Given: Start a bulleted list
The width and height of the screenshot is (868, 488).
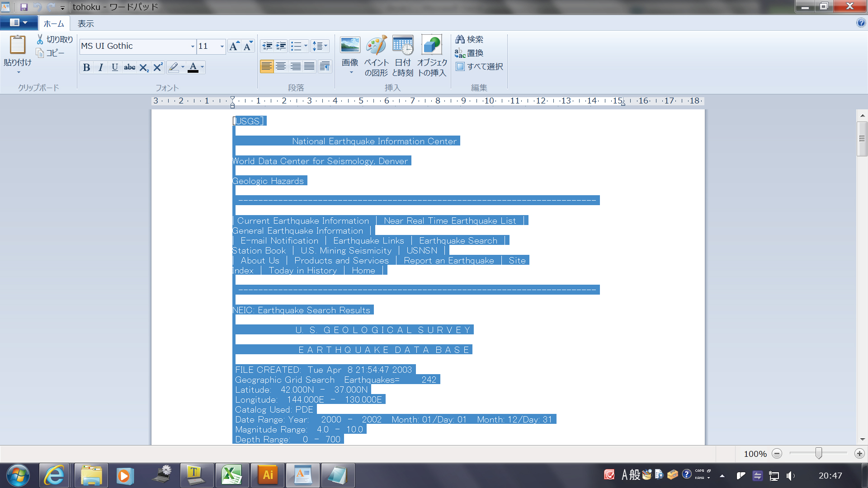Looking at the screenshot, I should [296, 46].
